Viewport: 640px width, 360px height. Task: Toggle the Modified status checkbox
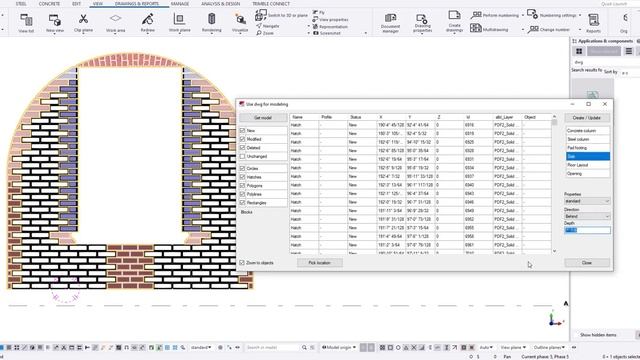pyautogui.click(x=242, y=139)
